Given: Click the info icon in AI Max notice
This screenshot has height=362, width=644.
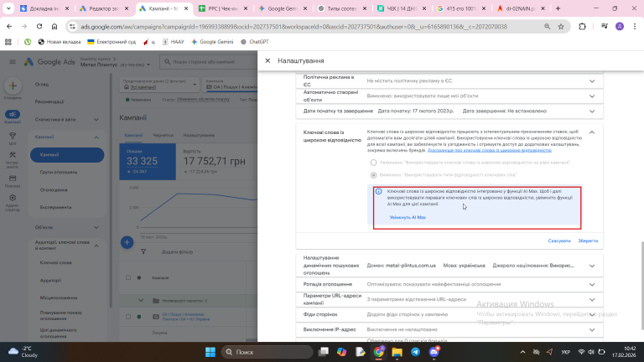Looking at the screenshot, I should [379, 191].
